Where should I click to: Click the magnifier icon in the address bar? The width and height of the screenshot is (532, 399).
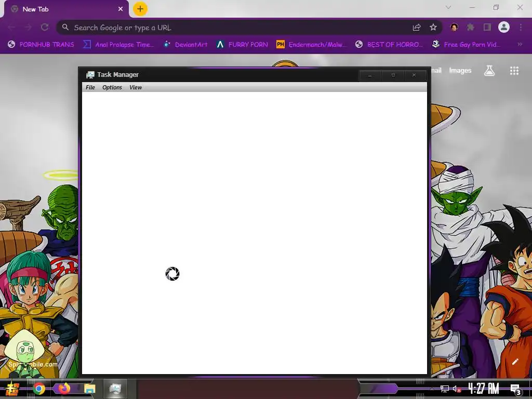(x=65, y=27)
